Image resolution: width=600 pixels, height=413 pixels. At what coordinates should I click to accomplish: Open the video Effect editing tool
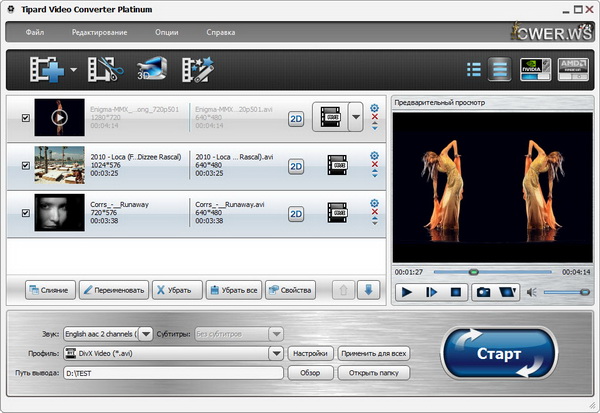click(198, 69)
